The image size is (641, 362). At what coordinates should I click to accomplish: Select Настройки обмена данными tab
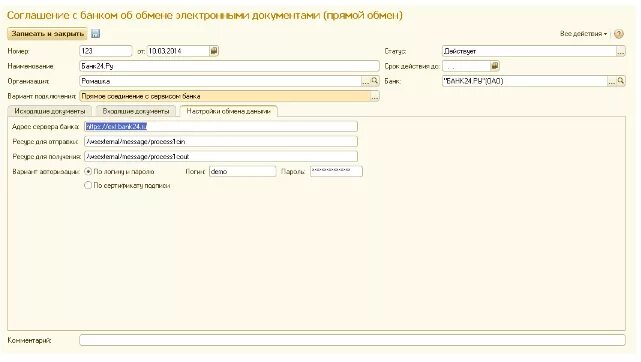coord(229,111)
